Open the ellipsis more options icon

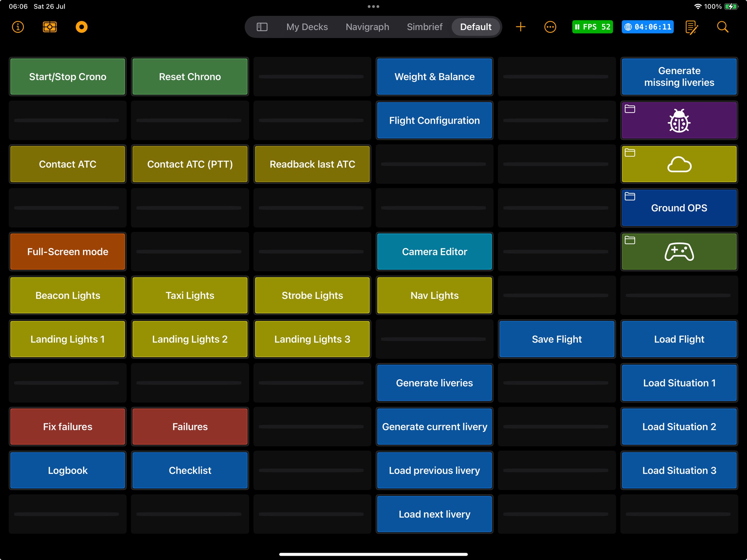click(550, 27)
